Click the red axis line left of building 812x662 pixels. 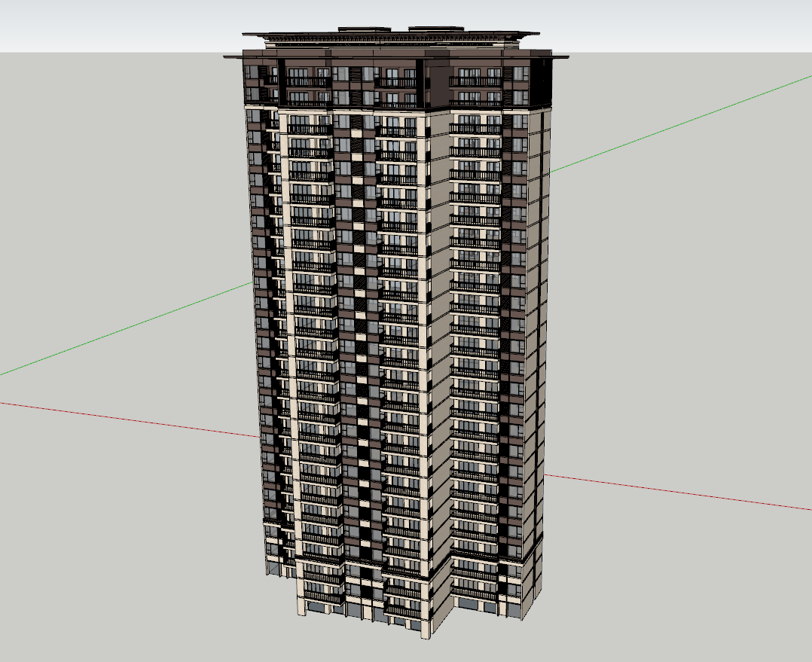point(130,419)
